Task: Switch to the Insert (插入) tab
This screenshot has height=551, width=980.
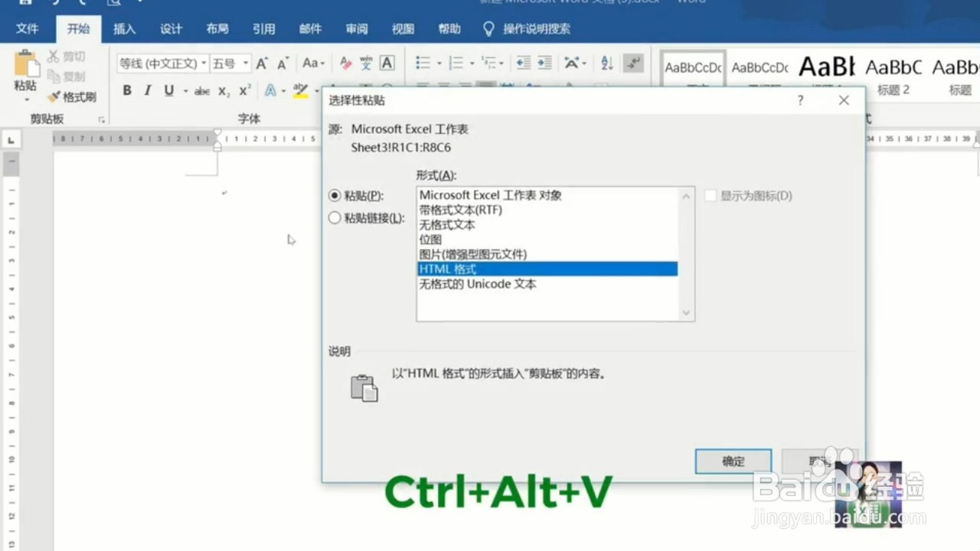Action: pos(124,29)
